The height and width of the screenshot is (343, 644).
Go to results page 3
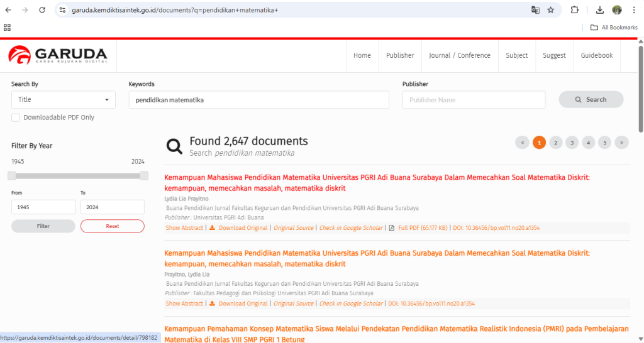click(x=572, y=143)
